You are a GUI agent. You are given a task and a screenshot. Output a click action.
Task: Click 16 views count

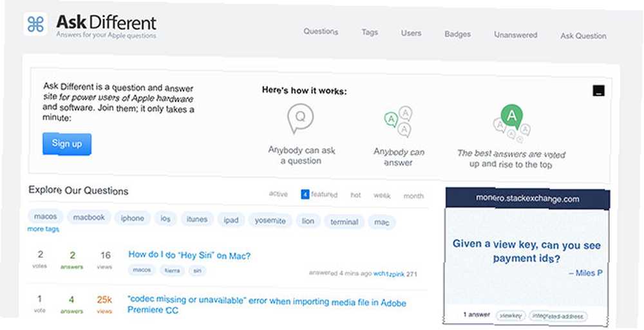click(105, 261)
